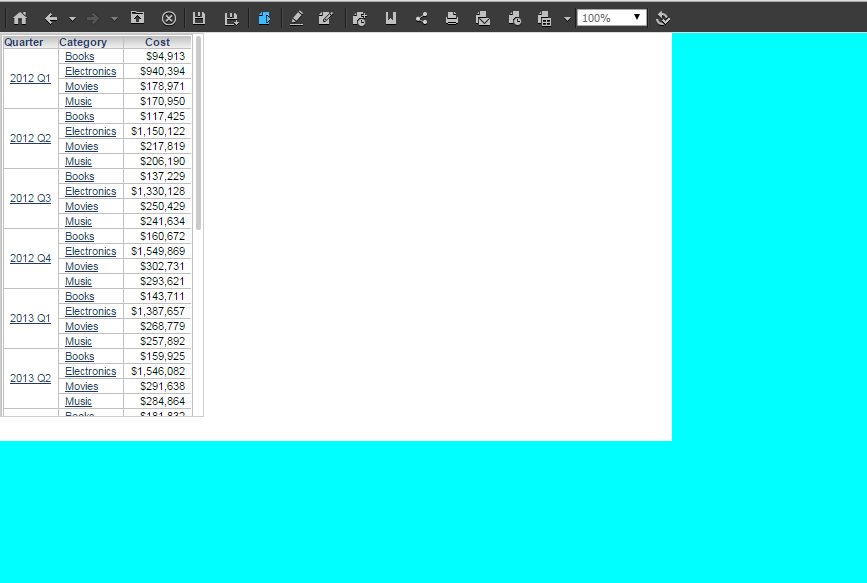Save the report with floppy disk icon

[x=199, y=18]
